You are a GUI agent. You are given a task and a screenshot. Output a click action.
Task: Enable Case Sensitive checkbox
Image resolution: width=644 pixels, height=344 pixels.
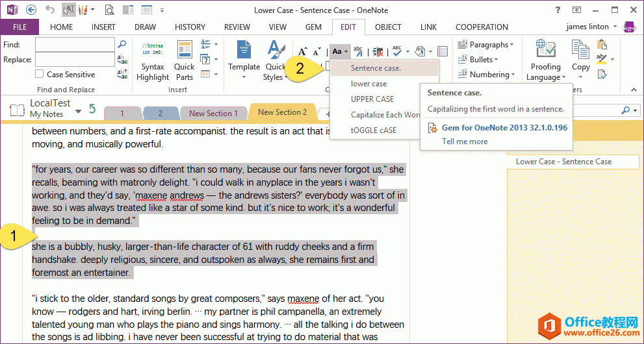pyautogui.click(x=40, y=74)
